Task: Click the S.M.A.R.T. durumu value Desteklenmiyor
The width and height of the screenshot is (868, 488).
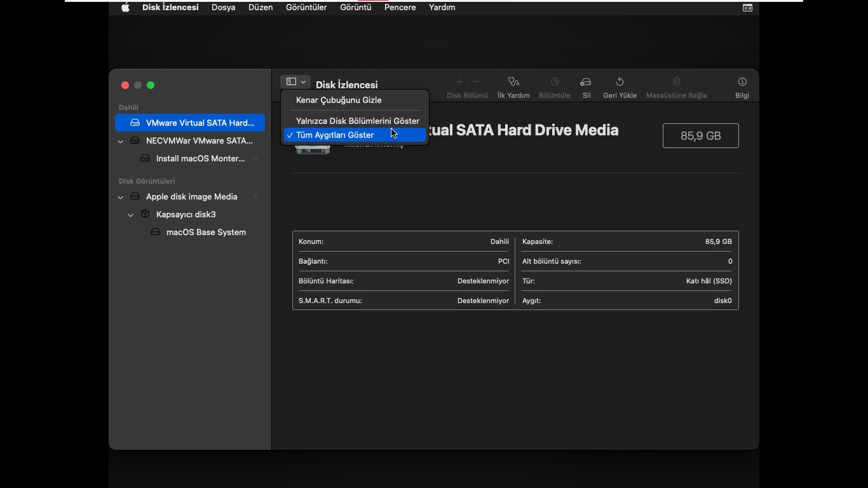Action: (x=483, y=301)
